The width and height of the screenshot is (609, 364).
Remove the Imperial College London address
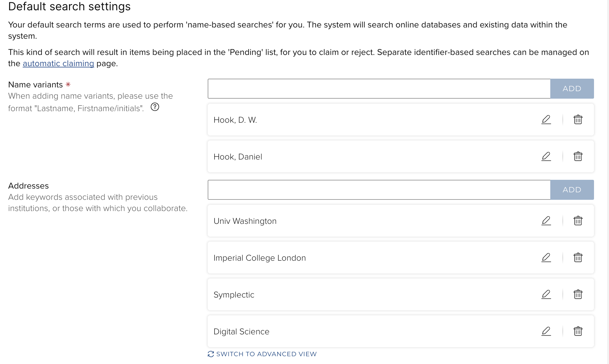(578, 258)
